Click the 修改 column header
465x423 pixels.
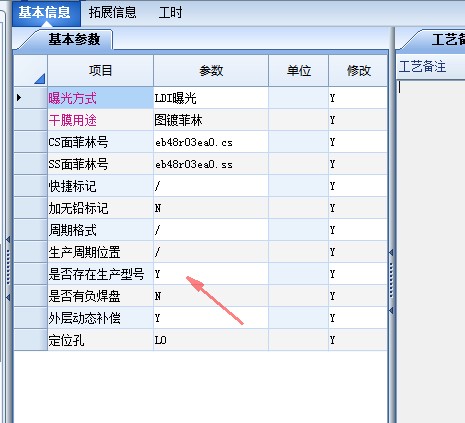coord(358,71)
